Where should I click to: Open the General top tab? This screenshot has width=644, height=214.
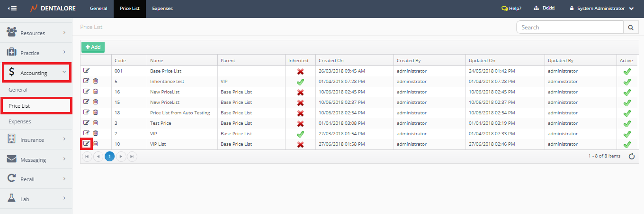[98, 9]
